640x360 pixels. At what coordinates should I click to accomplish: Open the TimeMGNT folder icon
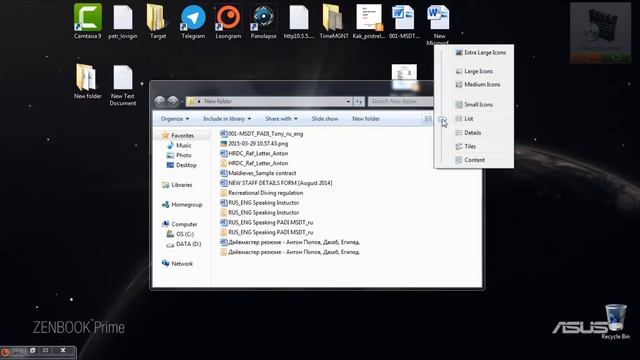[x=334, y=22]
